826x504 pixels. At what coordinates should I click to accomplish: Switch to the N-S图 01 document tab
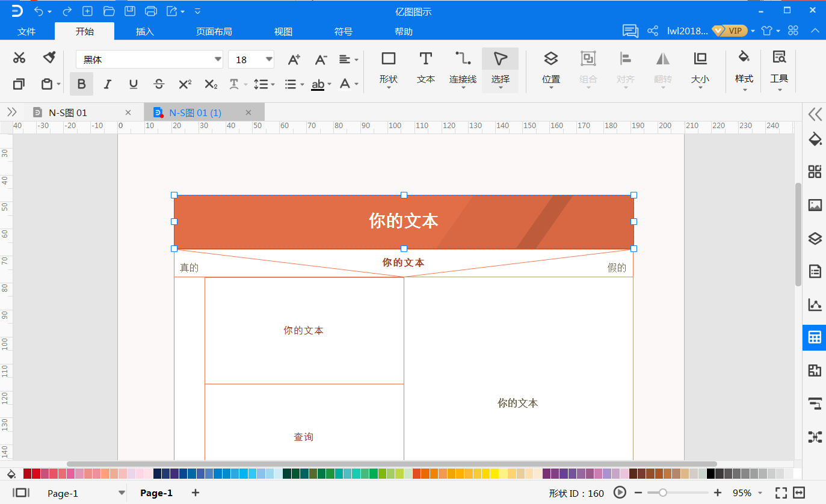(68, 112)
